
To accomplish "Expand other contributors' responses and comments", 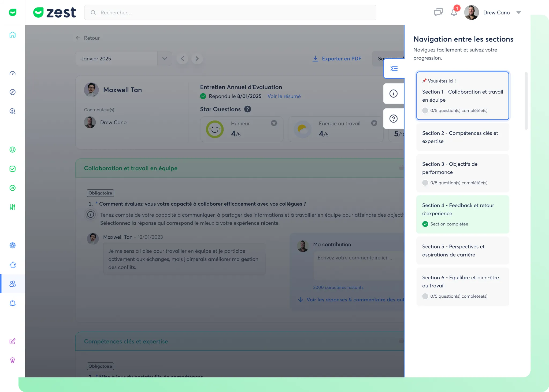I will pos(351,299).
